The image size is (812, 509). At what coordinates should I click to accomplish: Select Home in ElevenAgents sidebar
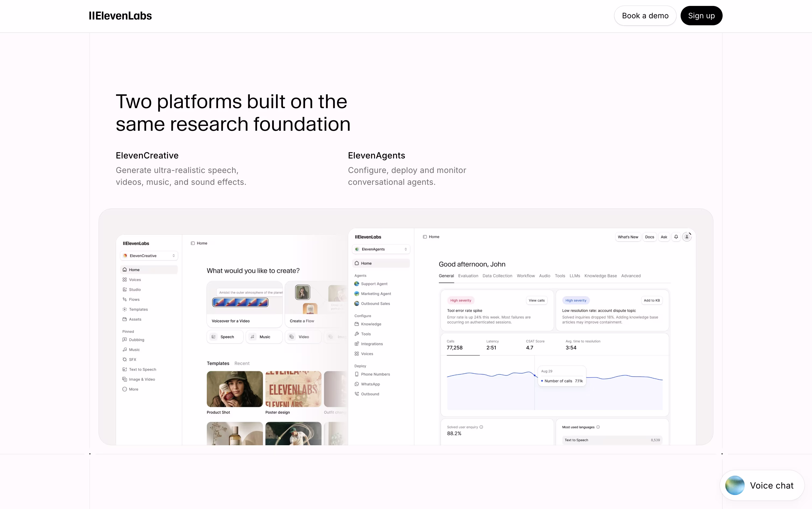point(381,263)
